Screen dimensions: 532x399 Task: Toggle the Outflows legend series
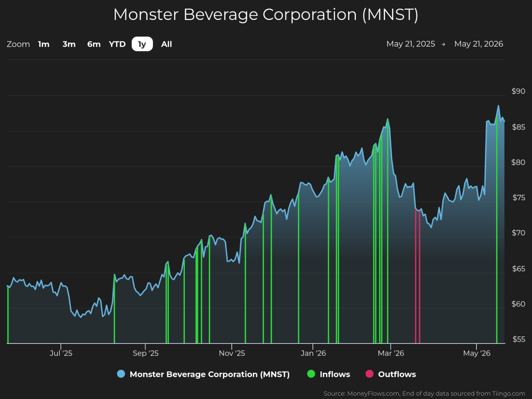click(391, 374)
